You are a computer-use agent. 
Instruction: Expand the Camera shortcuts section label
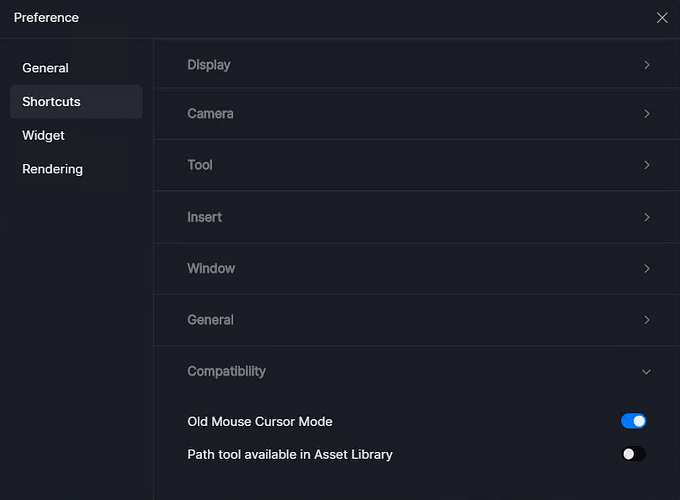tap(210, 114)
